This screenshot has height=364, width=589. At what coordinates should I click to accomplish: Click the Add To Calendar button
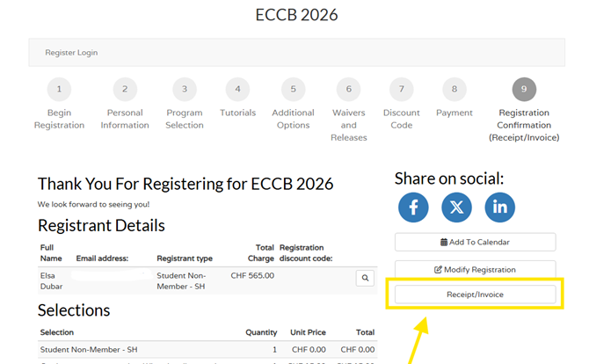tap(475, 242)
